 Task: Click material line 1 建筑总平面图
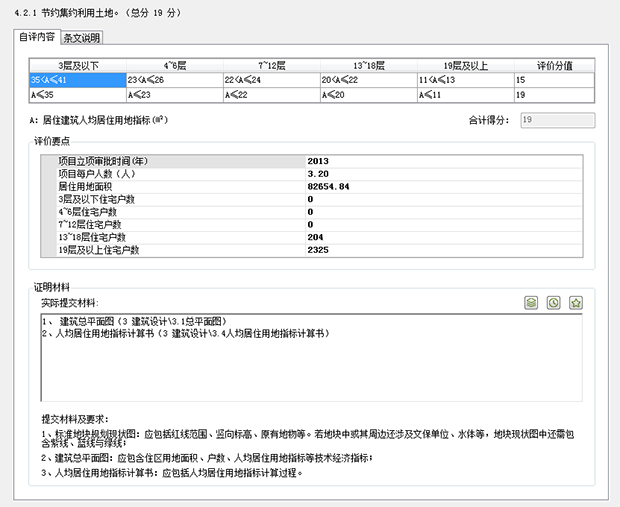(x=134, y=322)
